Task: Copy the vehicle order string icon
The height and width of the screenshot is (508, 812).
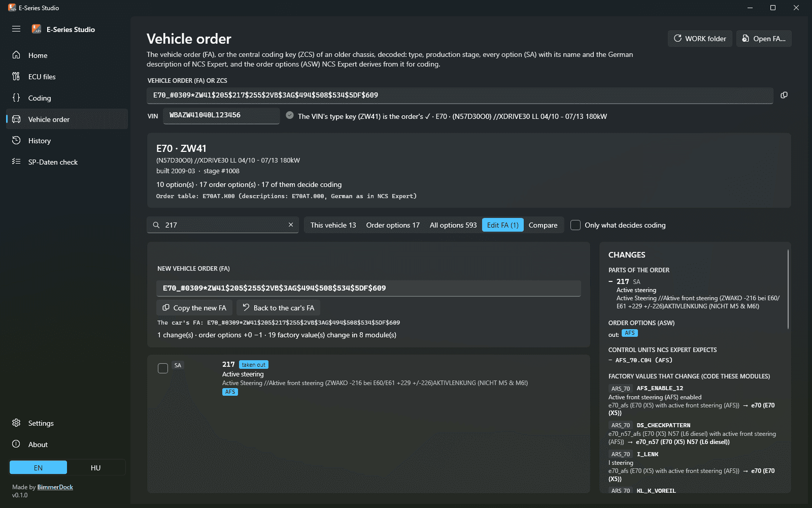Action: [x=784, y=95]
